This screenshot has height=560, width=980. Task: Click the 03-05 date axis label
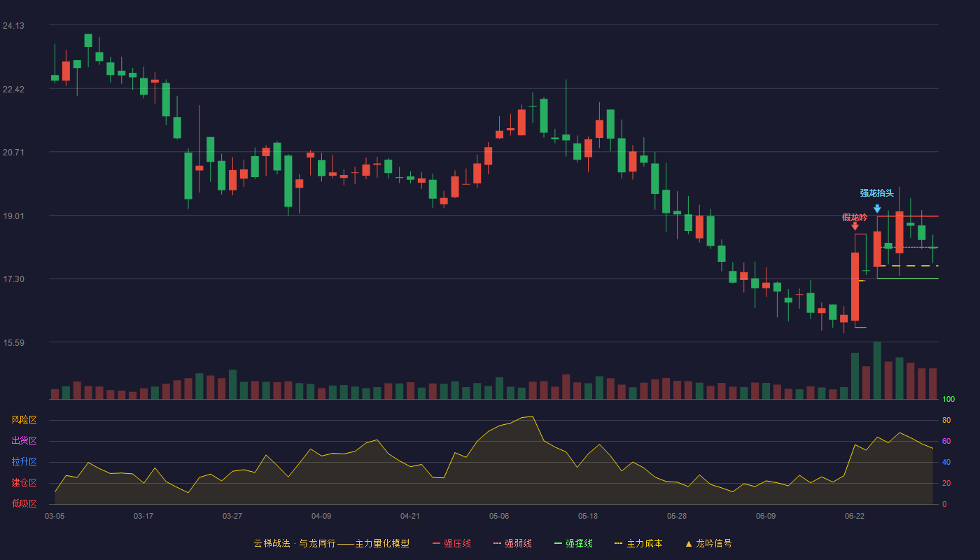pos(55,516)
